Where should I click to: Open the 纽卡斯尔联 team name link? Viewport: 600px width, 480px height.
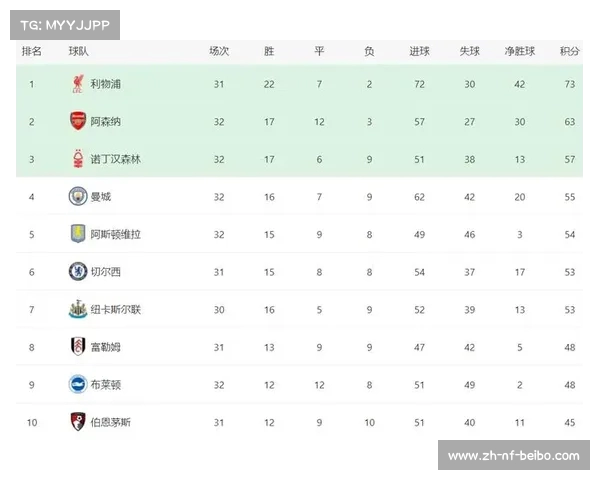tap(116, 309)
